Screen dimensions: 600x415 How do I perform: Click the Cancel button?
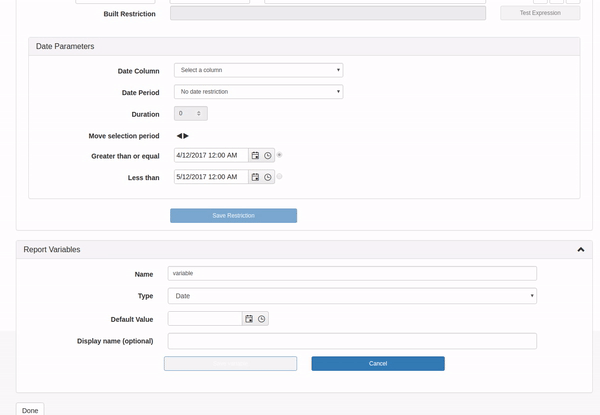click(378, 364)
